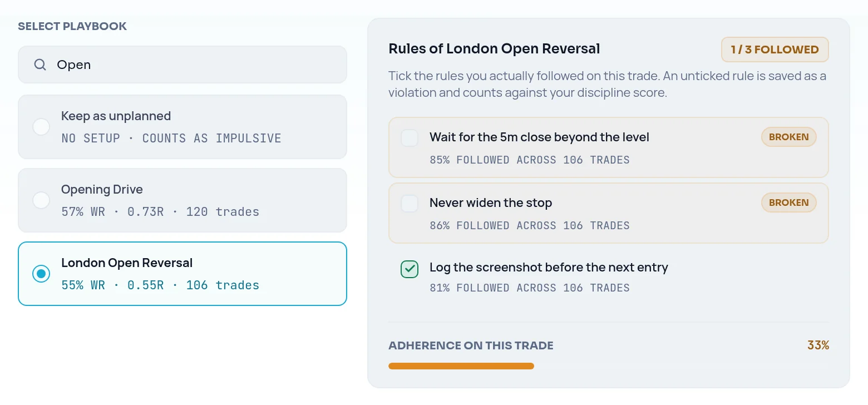868x405 pixels.
Task: Click the London Open Reversal radio button
Action: click(x=41, y=274)
